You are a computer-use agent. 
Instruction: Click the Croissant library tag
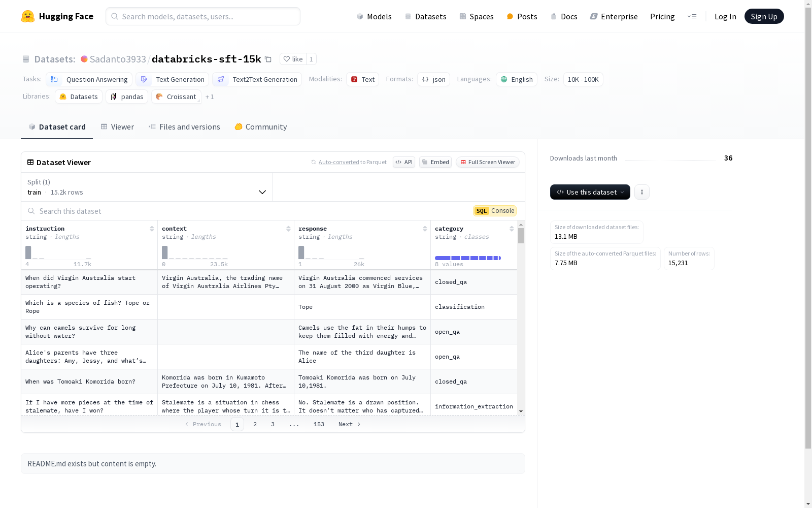(x=176, y=97)
